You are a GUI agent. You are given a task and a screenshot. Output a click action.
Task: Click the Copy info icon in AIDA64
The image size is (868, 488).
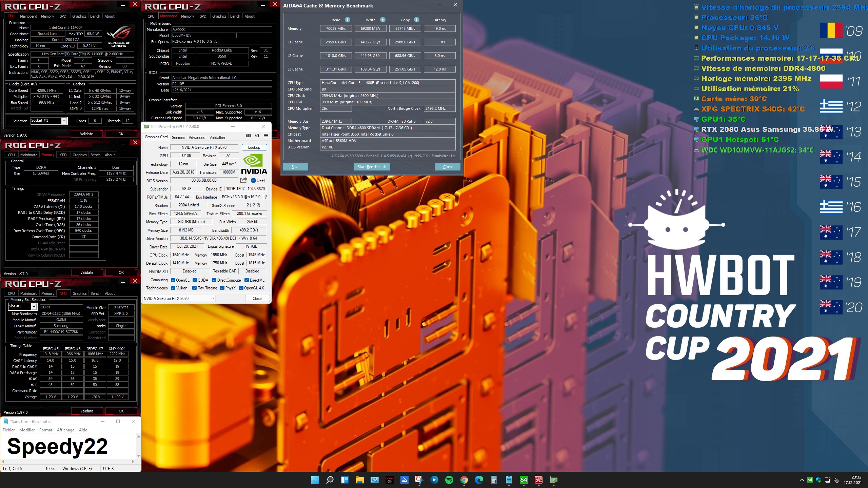coord(417,20)
